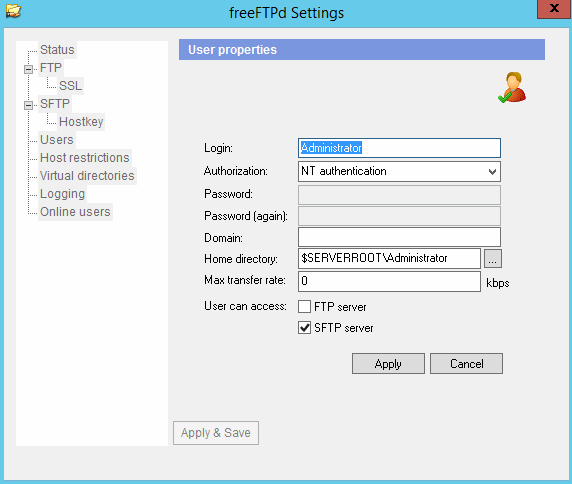Open Hostkey settings under SFTP
Viewport: 572px width, 484px height.
(81, 121)
